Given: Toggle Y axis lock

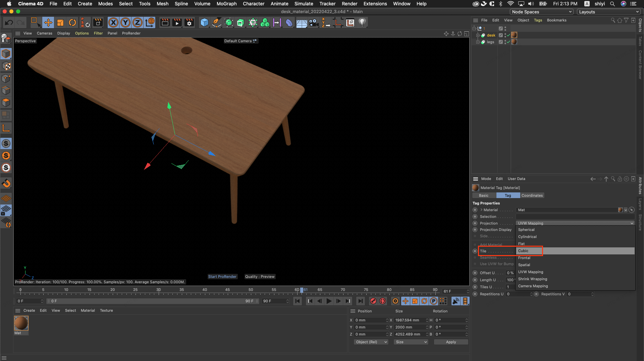Looking at the screenshot, I should 125,23.
